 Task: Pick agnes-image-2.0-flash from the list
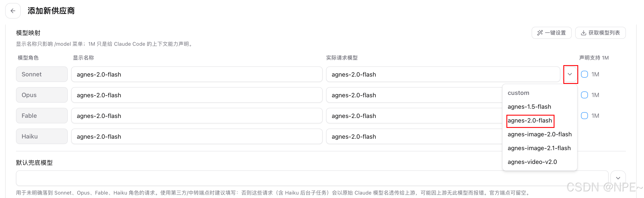point(539,134)
